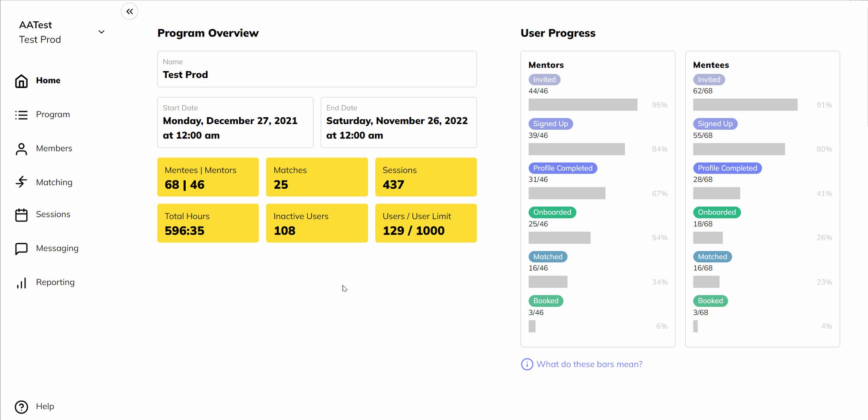The height and width of the screenshot is (420, 868).
Task: Click the program Name field
Action: tap(317, 69)
